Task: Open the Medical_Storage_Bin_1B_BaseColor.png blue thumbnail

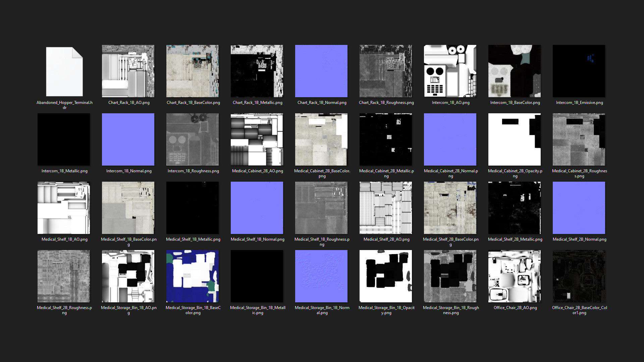Action: pyautogui.click(x=193, y=276)
